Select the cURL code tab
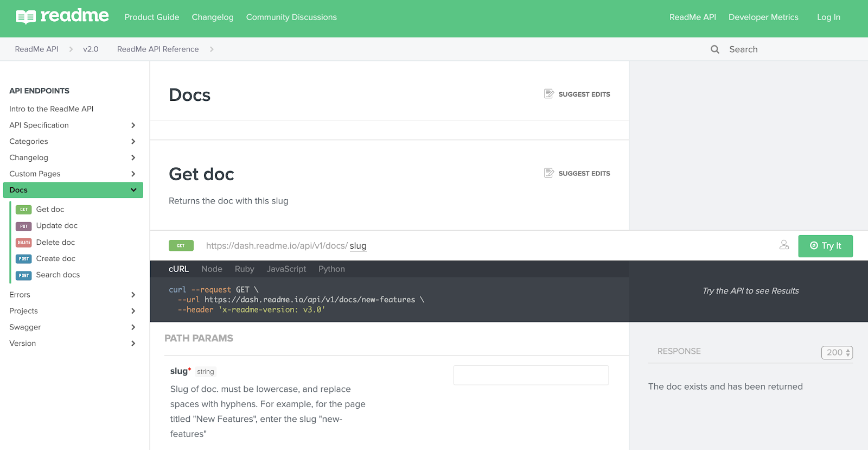This screenshot has width=868, height=450. click(178, 269)
